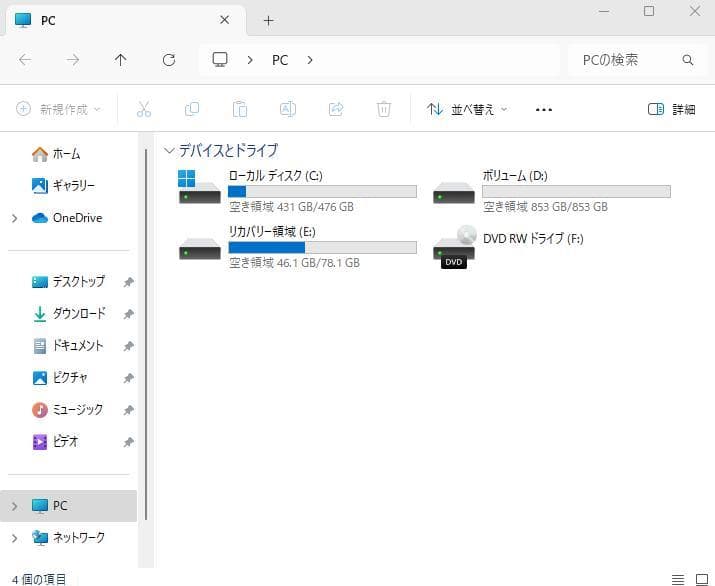Click the D: drive usage bar

click(x=576, y=192)
